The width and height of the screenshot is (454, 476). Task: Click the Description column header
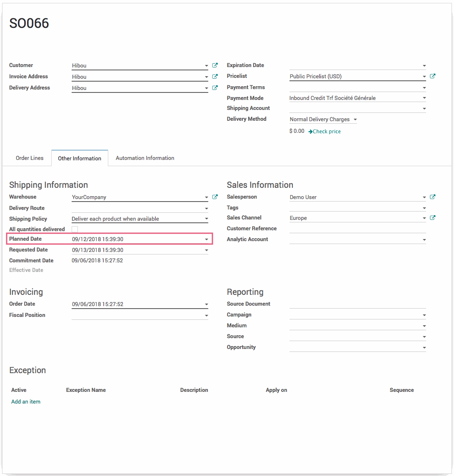point(194,390)
